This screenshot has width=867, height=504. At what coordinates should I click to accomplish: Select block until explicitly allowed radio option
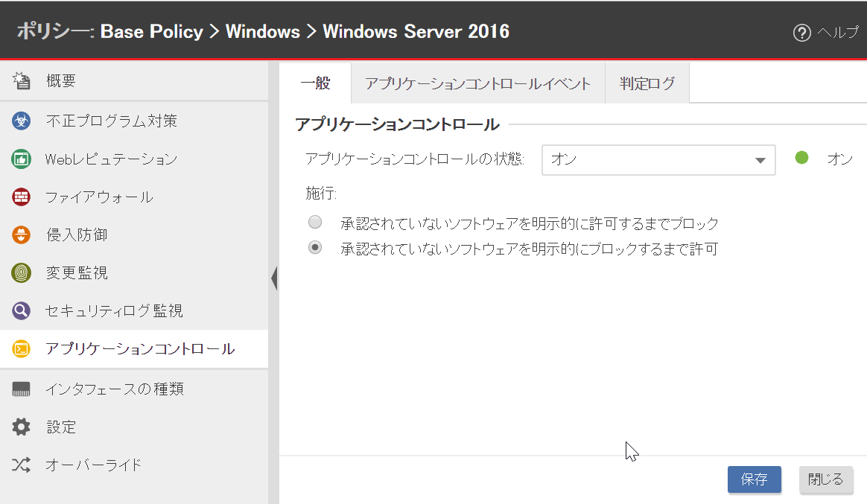click(316, 223)
